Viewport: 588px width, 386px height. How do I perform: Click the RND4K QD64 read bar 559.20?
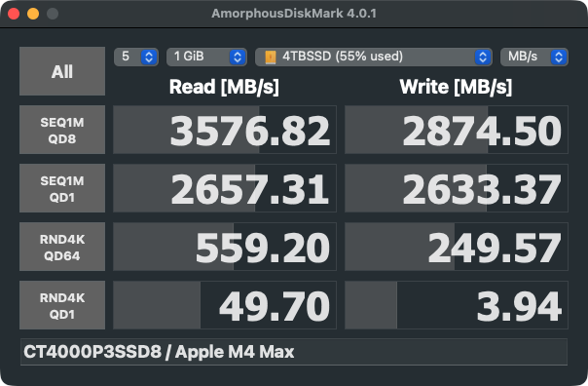[225, 247]
